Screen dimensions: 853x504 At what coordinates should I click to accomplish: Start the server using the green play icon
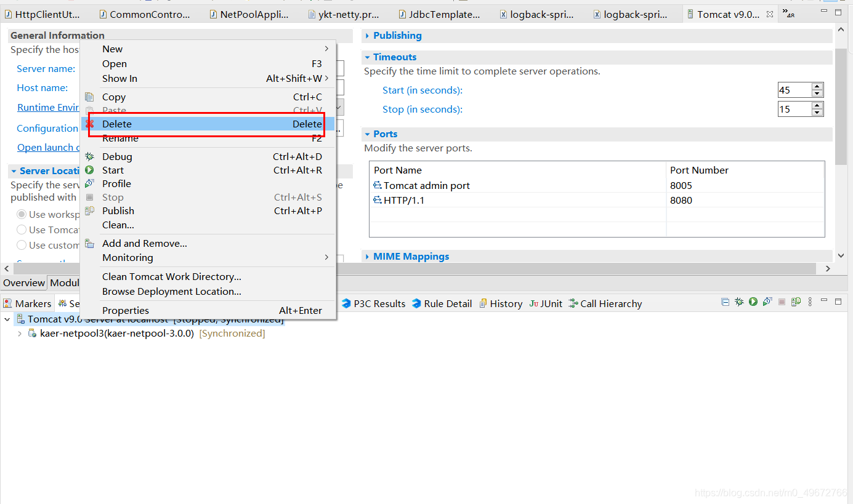tap(753, 302)
